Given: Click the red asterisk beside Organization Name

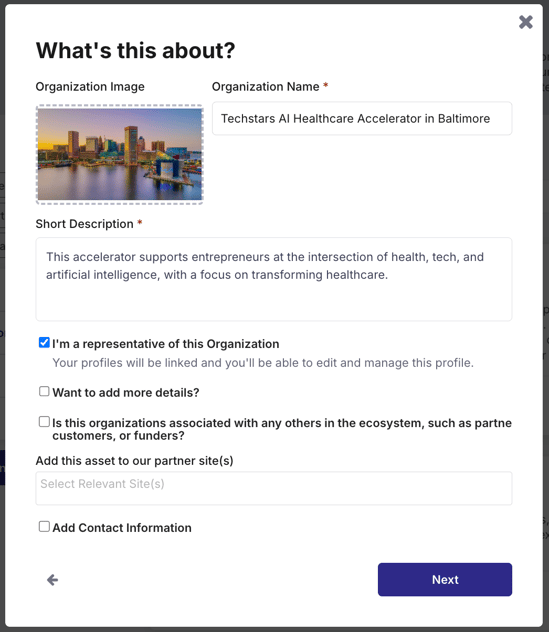Looking at the screenshot, I should 326,85.
